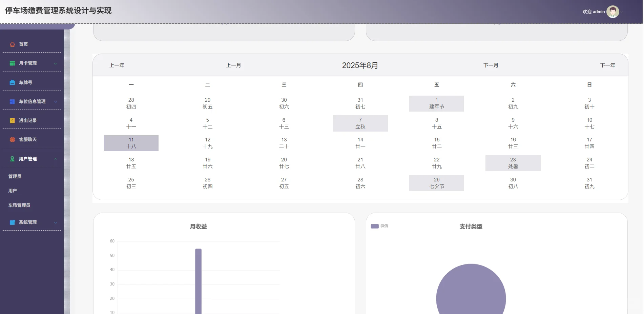Select calendar date 7 立秋
Viewport: 644px width, 314px height.
(360, 123)
